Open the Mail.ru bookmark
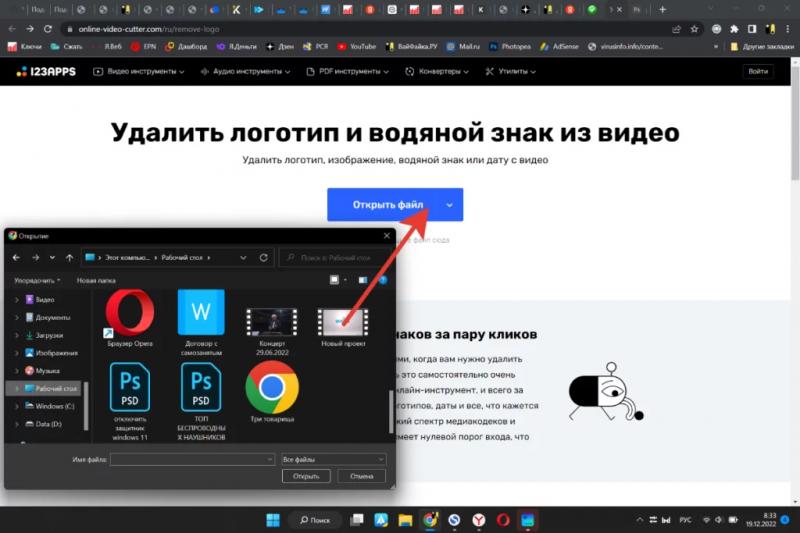Screen dimensions: 800x533 (x=463, y=46)
